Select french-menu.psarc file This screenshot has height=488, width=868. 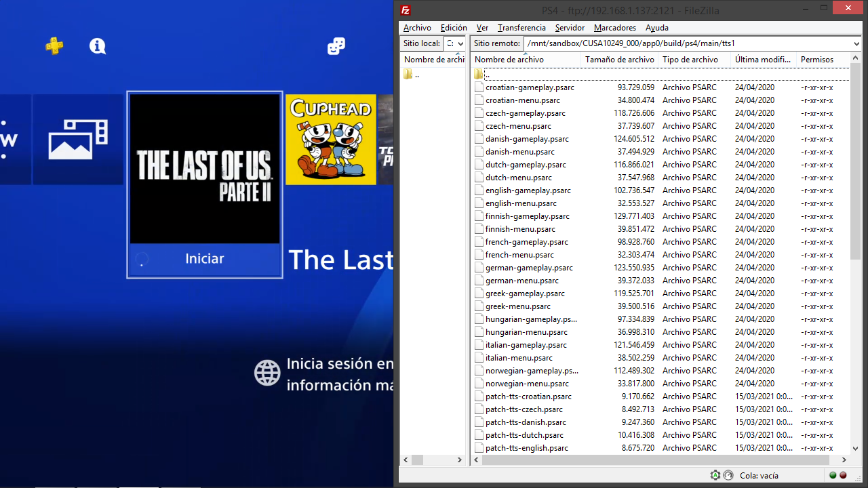tap(519, 255)
